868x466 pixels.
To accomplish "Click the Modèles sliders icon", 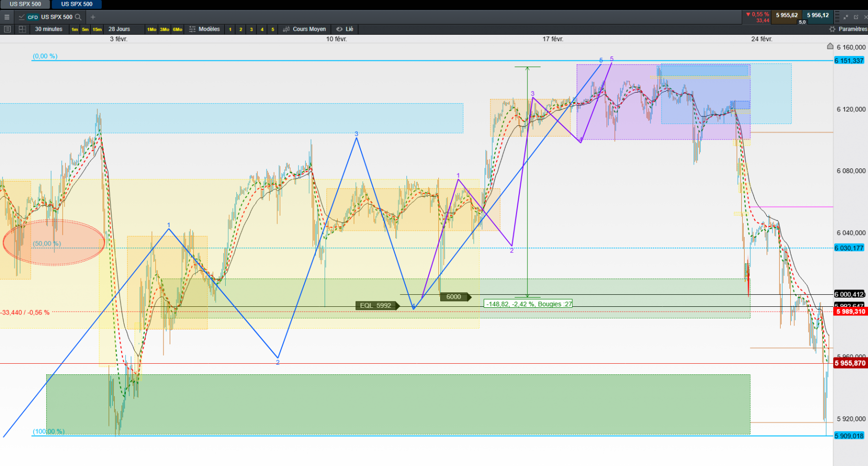I will 192,29.
